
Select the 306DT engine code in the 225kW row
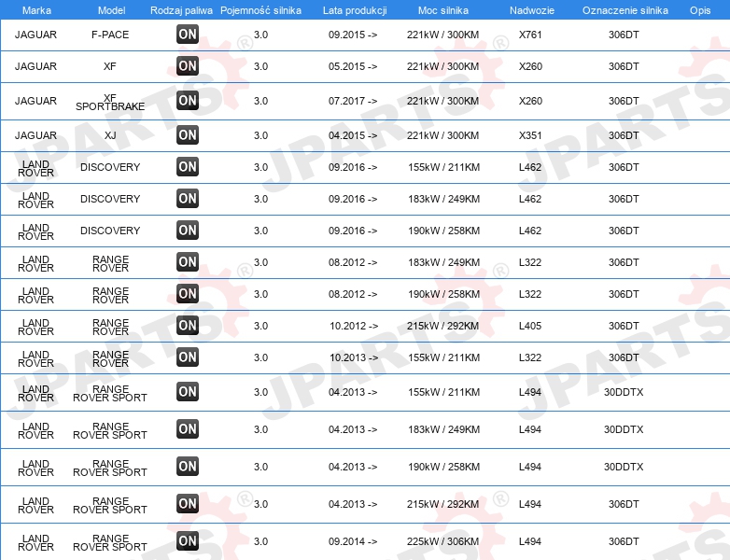[x=624, y=541]
